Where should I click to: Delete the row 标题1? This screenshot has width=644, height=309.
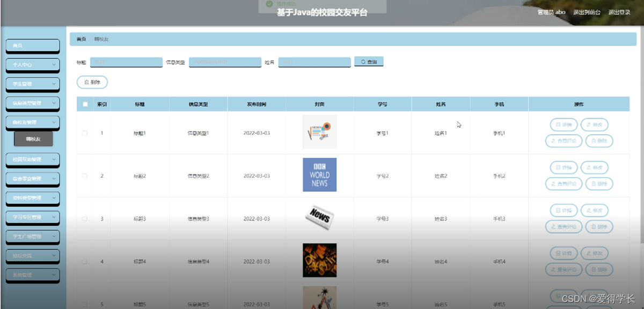(x=599, y=141)
